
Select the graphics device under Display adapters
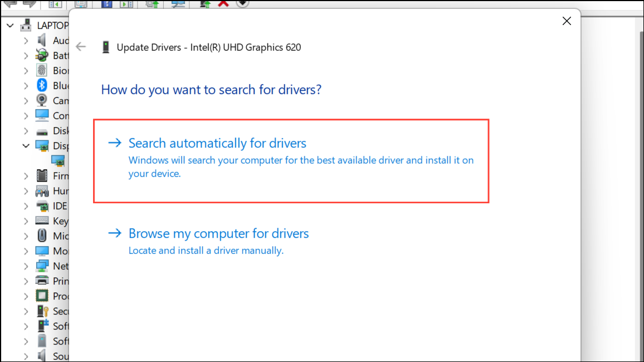[x=58, y=161]
